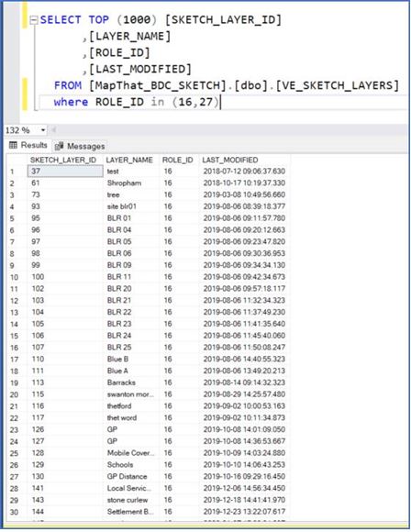The image size is (411, 532).
Task: Click the 'Shropham' layer name cell
Action: pyautogui.click(x=131, y=183)
